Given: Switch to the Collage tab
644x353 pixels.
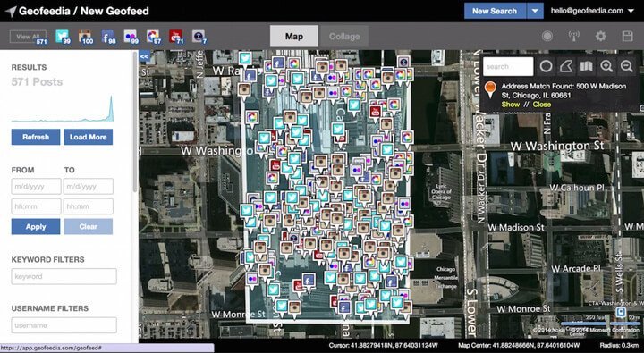Looking at the screenshot, I should click(x=343, y=37).
